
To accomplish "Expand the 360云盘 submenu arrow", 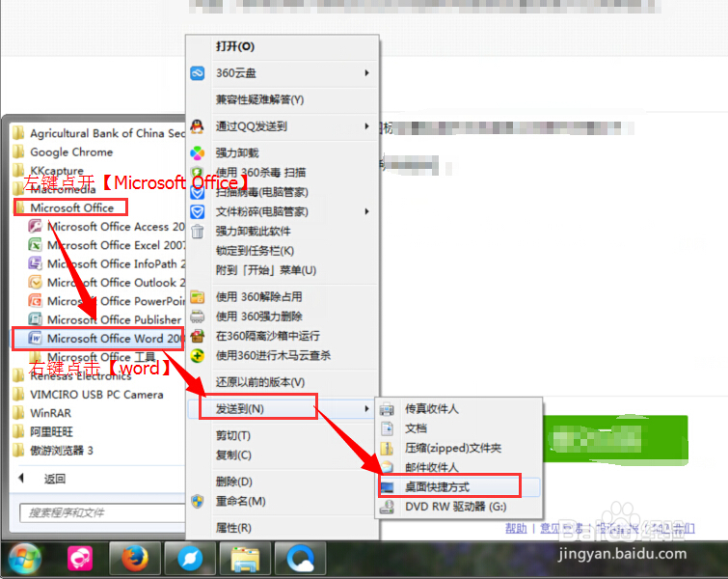I will click(366, 73).
